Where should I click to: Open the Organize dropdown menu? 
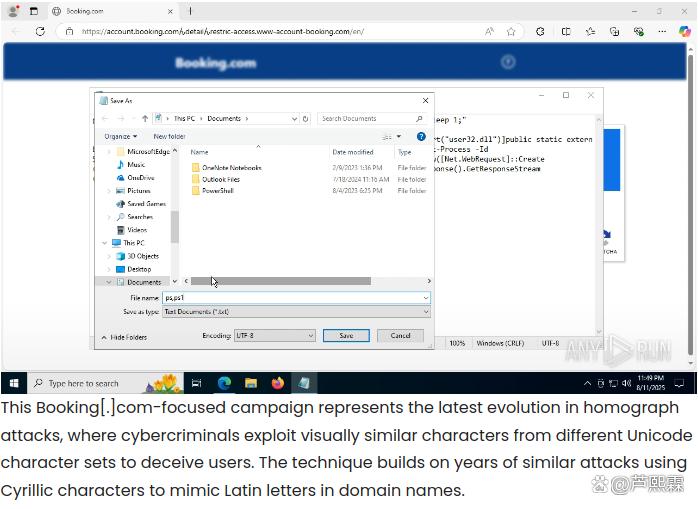tap(121, 136)
